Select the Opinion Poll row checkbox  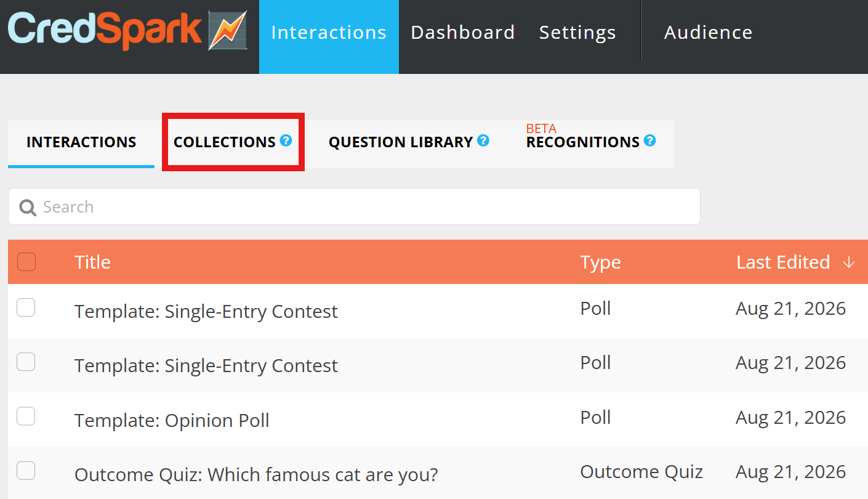point(26,416)
